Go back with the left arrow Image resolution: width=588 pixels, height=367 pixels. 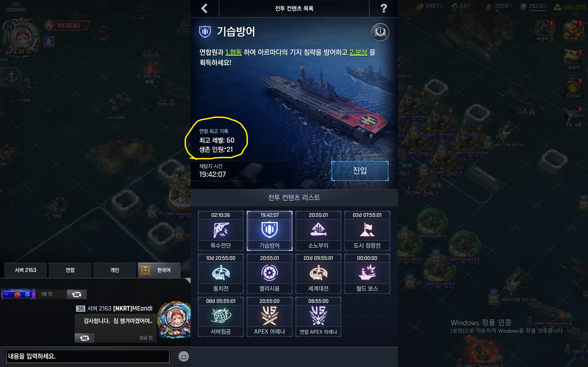coord(205,8)
